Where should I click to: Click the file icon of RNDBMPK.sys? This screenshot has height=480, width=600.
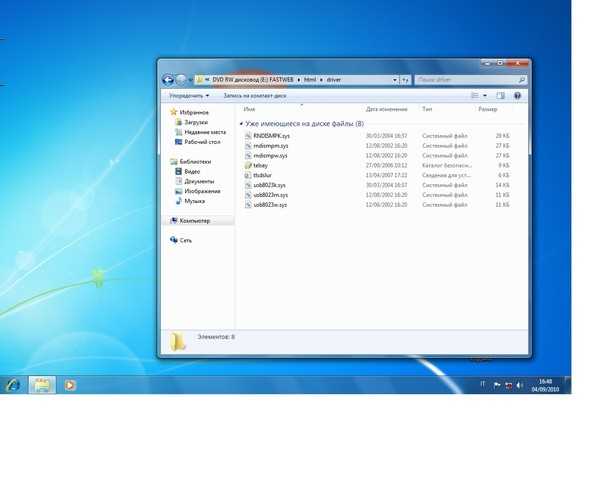tap(248, 136)
